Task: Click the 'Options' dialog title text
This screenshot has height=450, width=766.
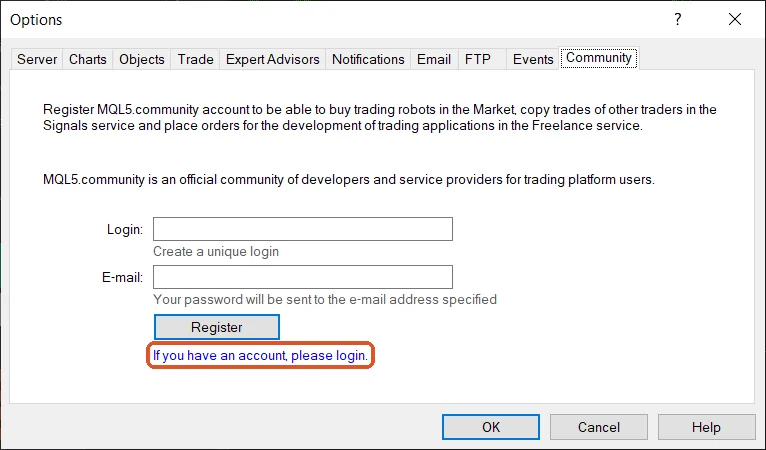Action: point(36,20)
